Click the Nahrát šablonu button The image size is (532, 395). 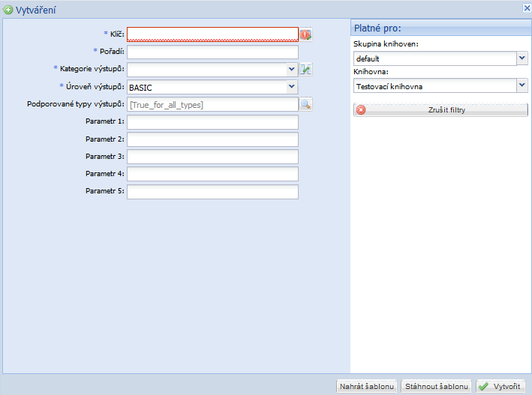pyautogui.click(x=366, y=386)
